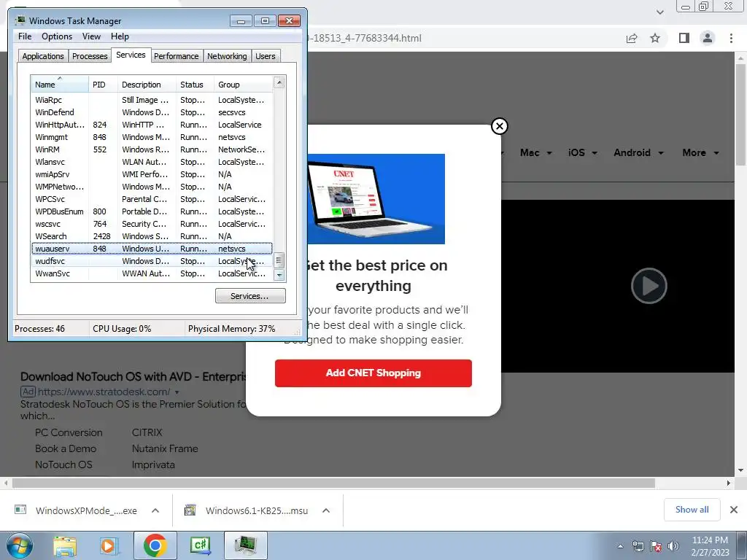747x560 pixels.
Task: Select the Winmgmt service row
Action: [152, 137]
